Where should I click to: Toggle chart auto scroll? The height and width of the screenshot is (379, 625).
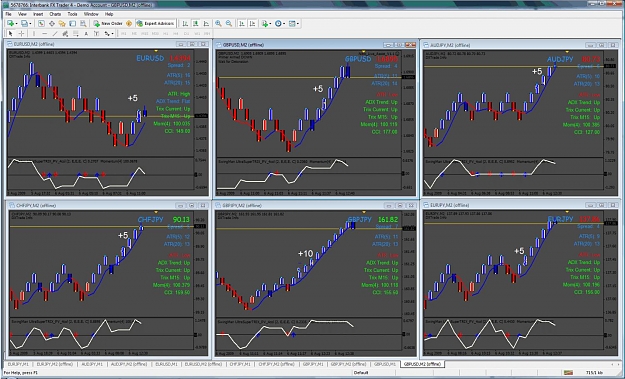tap(242, 24)
